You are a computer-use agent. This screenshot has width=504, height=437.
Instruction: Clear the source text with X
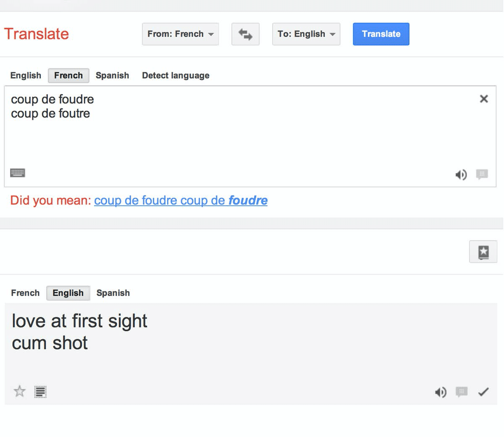coord(484,99)
